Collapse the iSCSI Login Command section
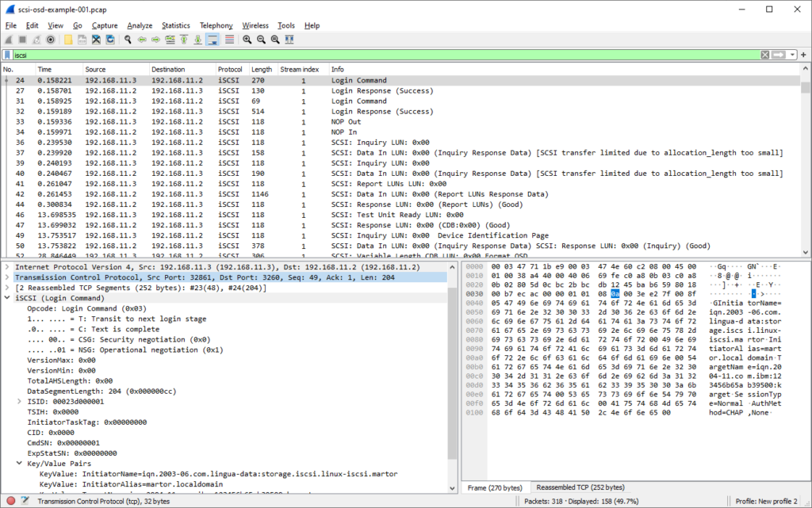 click(x=6, y=299)
